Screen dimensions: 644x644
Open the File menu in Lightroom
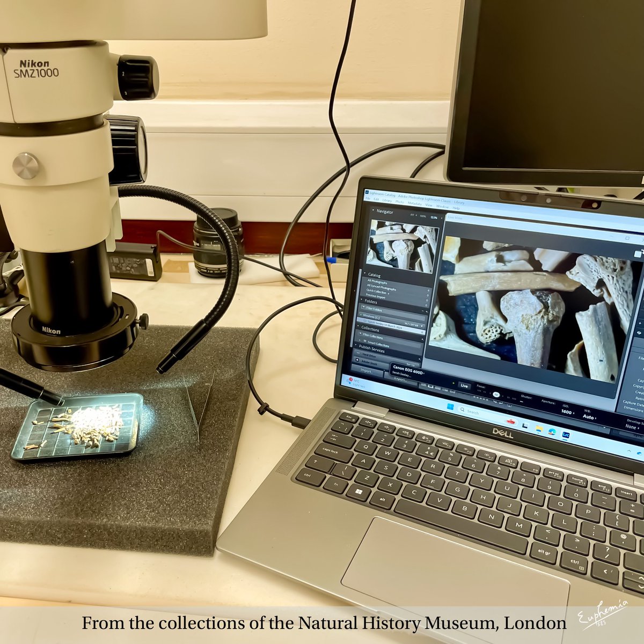coord(368,198)
